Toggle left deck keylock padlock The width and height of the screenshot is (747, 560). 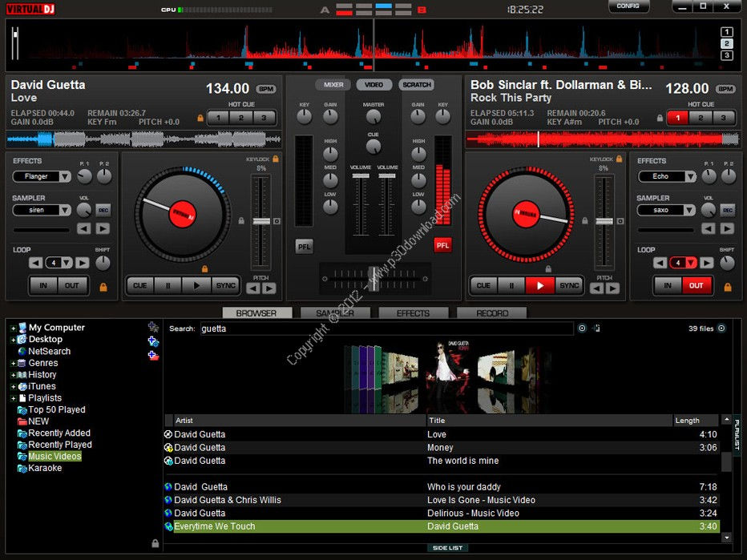coord(276,159)
